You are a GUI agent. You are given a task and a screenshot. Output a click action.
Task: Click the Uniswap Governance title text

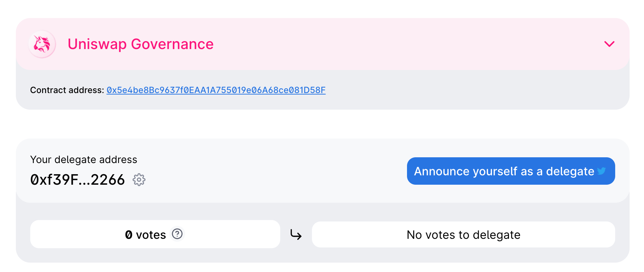[140, 44]
